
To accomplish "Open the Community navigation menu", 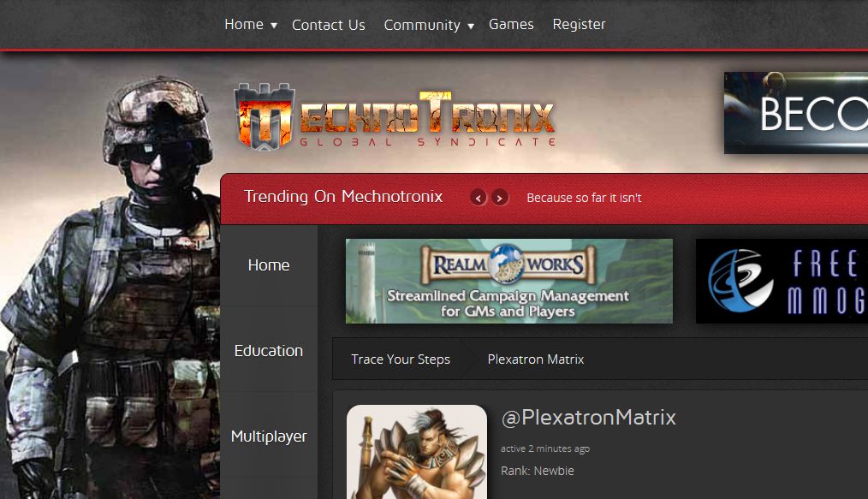I will [422, 25].
